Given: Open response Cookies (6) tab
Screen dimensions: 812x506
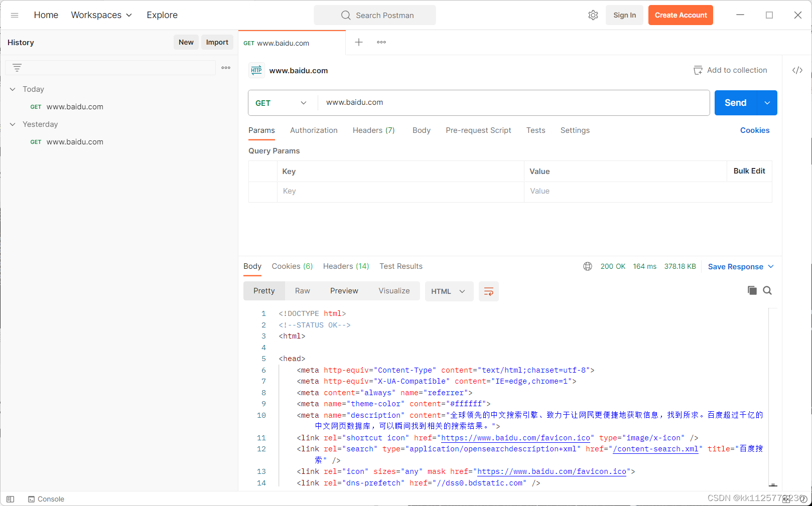Looking at the screenshot, I should (292, 266).
